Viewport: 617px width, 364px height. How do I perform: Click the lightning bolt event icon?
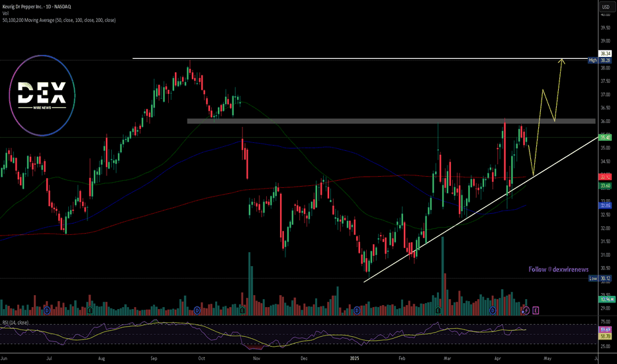pos(526,310)
